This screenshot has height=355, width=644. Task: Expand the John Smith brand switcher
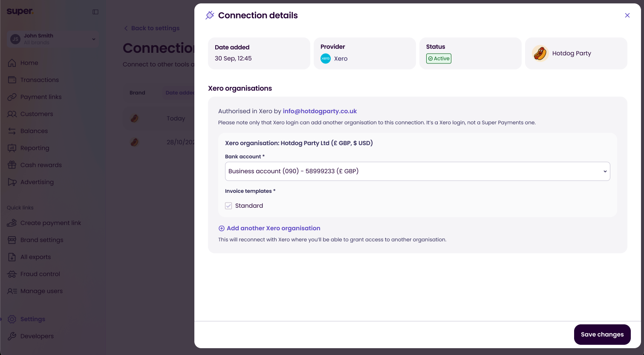point(52,39)
